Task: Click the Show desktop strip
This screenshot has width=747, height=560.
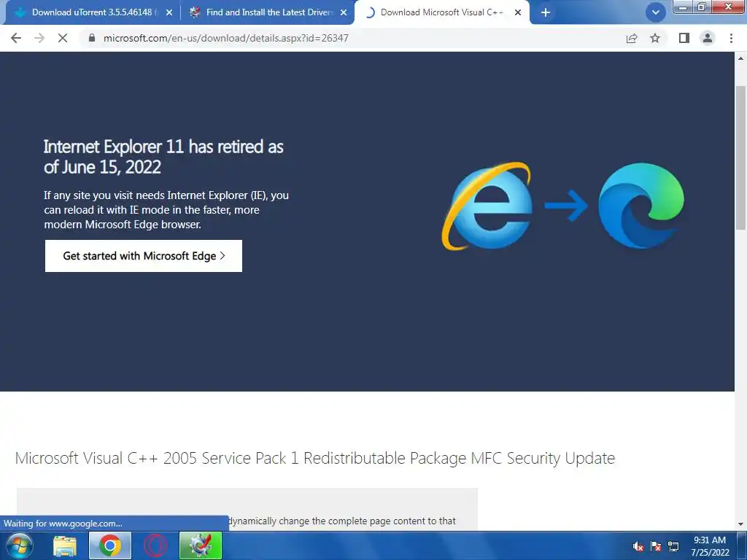Action: pos(742,545)
